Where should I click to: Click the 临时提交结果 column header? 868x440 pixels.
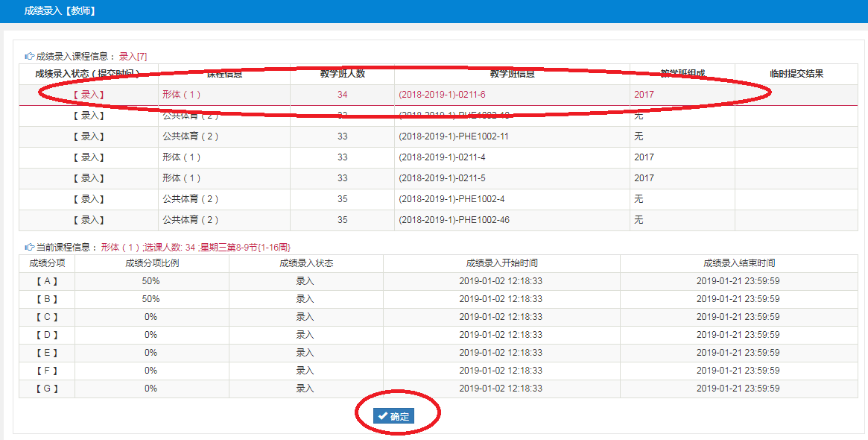(796, 74)
